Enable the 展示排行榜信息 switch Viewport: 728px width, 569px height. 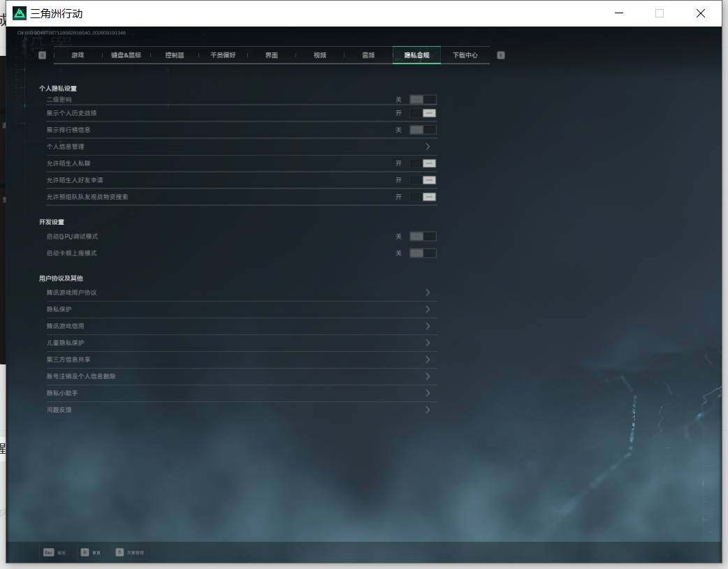click(423, 130)
